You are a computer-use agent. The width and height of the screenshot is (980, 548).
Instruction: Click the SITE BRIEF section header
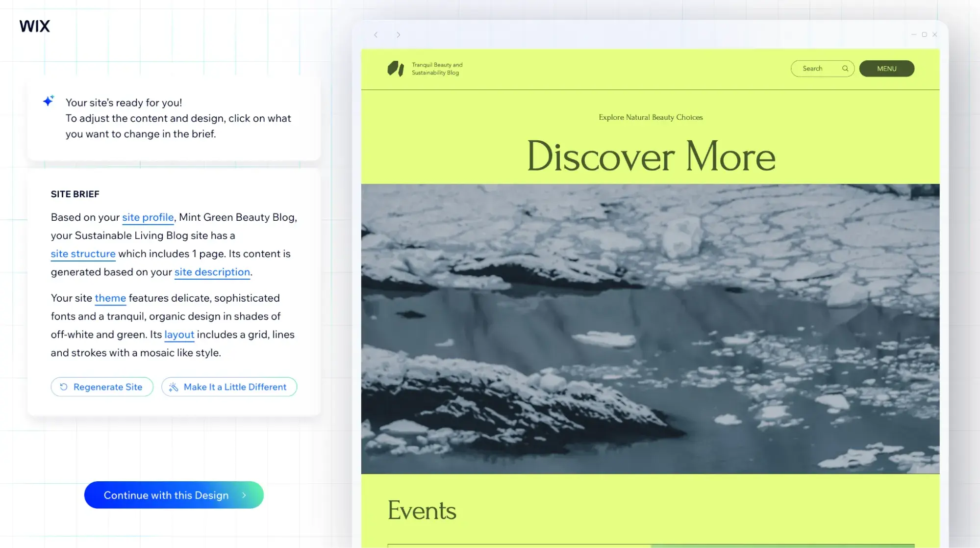[x=75, y=194]
